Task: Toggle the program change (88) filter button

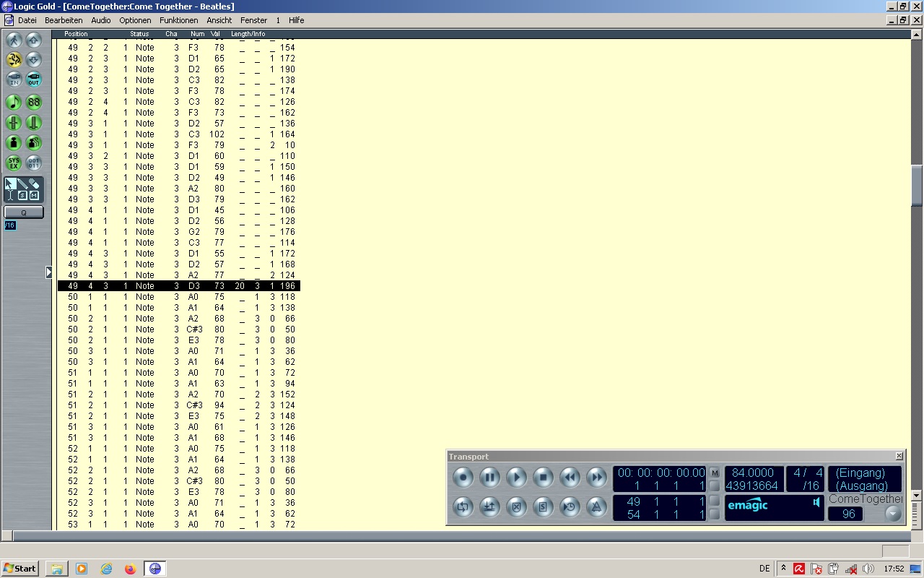Action: point(34,103)
